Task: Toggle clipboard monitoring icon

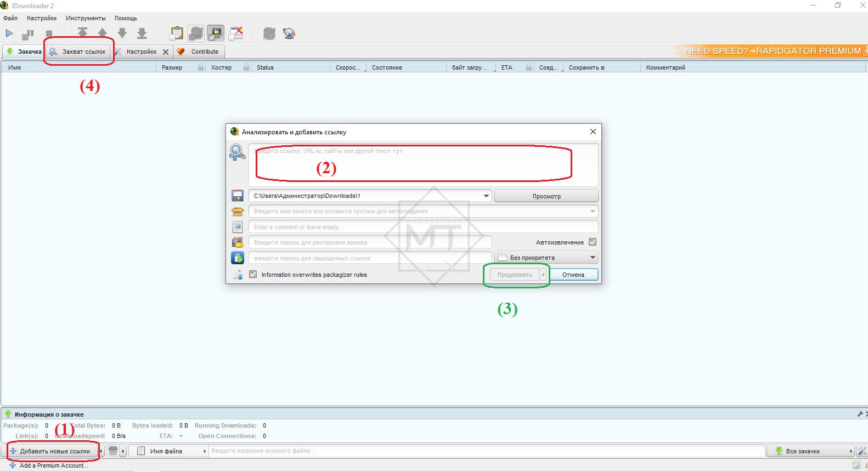Action: tap(176, 33)
